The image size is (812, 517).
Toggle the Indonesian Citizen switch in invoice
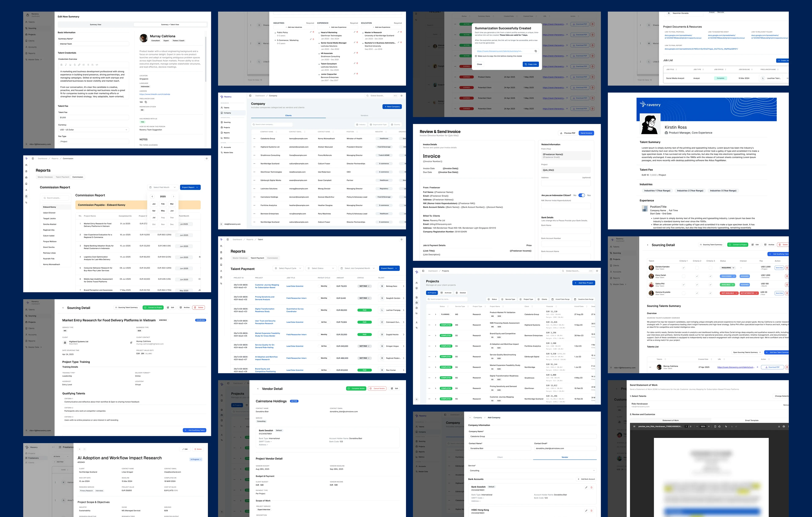582,195
